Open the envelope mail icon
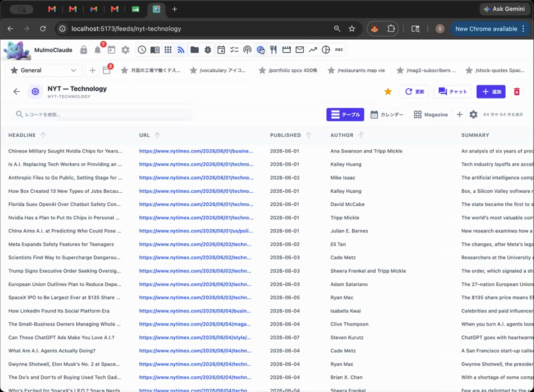 point(300,50)
